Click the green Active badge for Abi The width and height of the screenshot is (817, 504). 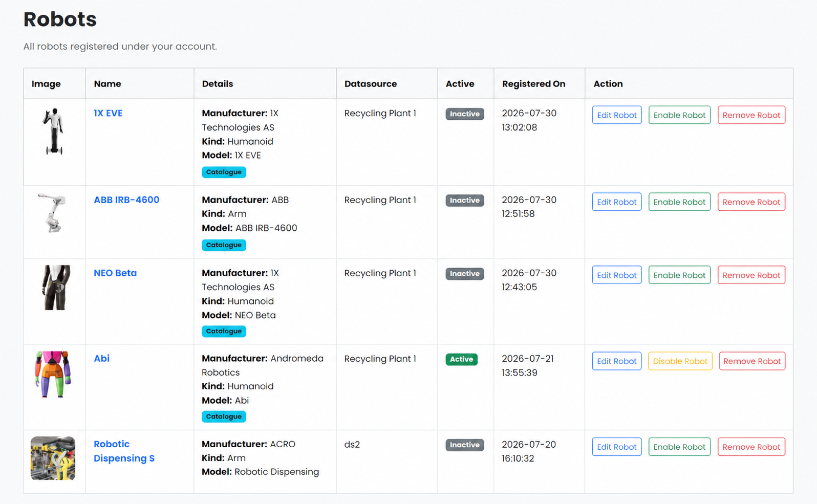pyautogui.click(x=461, y=359)
